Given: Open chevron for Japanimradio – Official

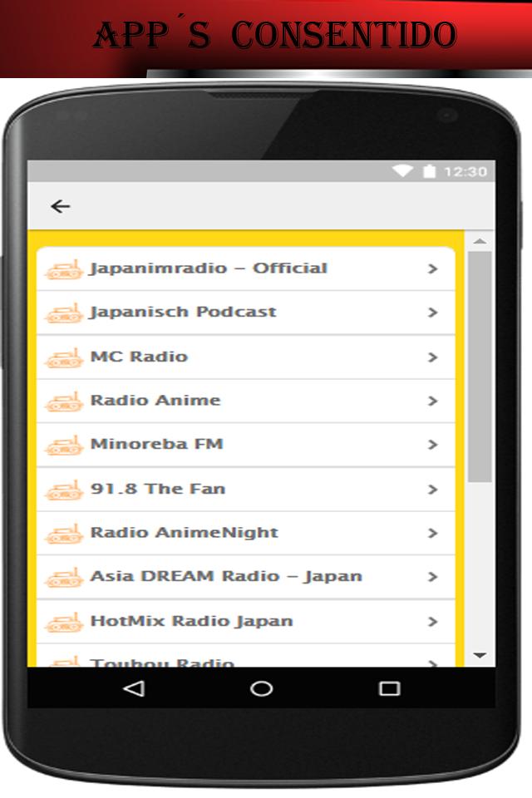Looking at the screenshot, I should point(433,268).
